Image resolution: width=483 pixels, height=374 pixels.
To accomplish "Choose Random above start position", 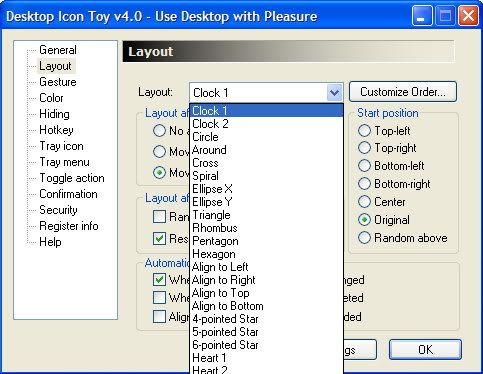I will pyautogui.click(x=364, y=238).
